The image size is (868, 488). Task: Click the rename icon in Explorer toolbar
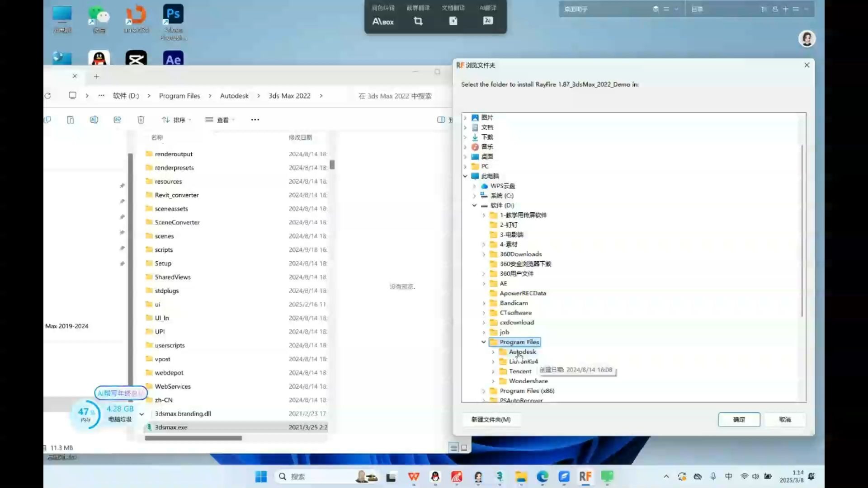tap(94, 120)
